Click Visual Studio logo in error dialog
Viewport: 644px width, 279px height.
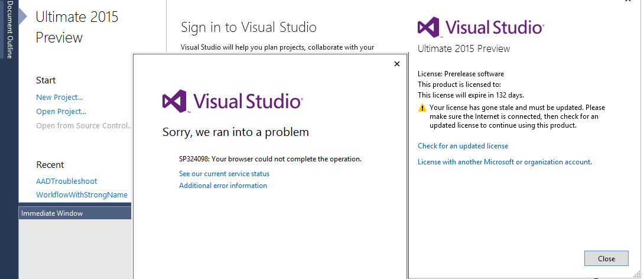pos(232,101)
